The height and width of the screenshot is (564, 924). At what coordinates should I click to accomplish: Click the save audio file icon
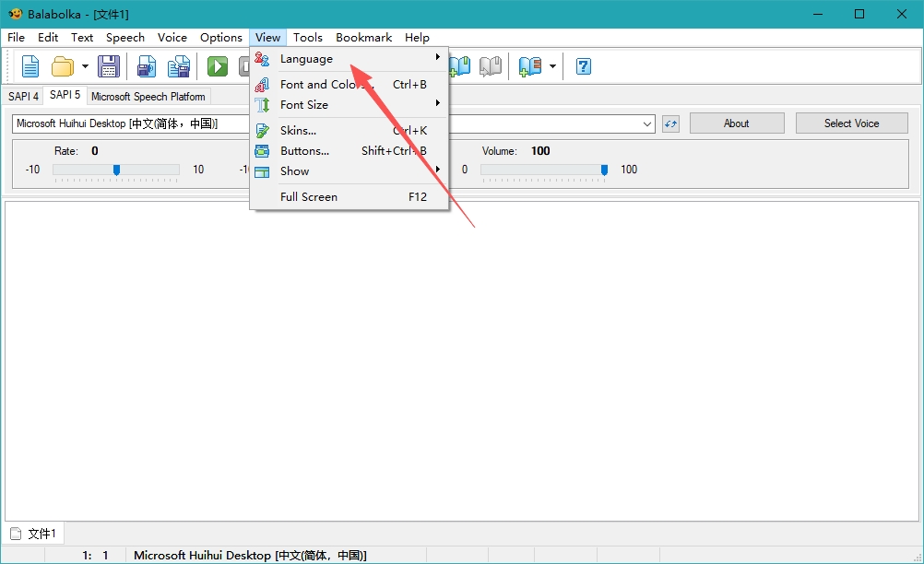(x=146, y=66)
